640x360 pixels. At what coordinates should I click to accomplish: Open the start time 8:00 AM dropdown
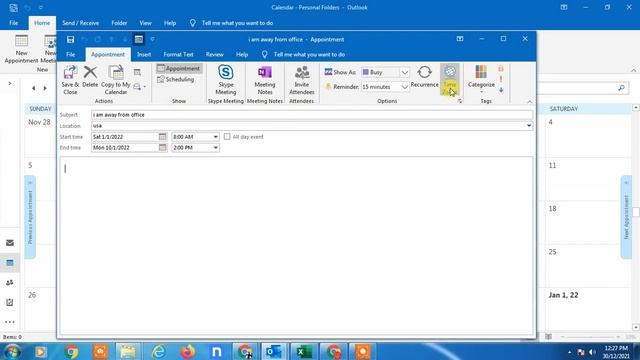216,137
